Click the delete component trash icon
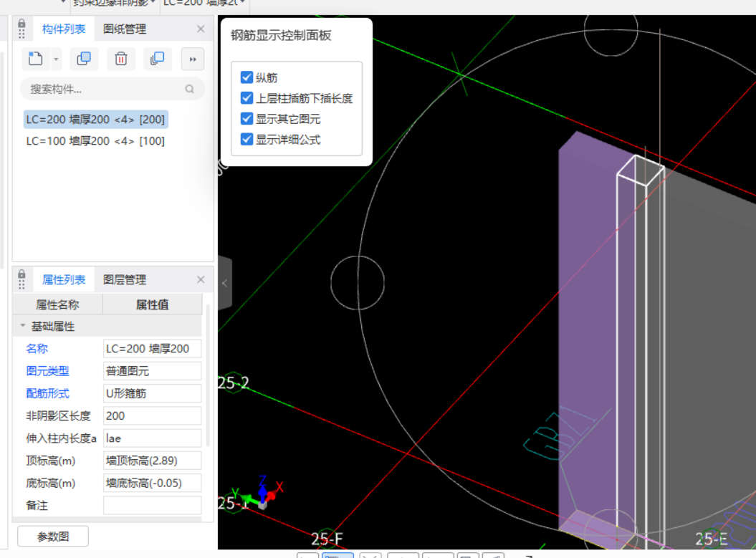The image size is (756, 558). 120,59
